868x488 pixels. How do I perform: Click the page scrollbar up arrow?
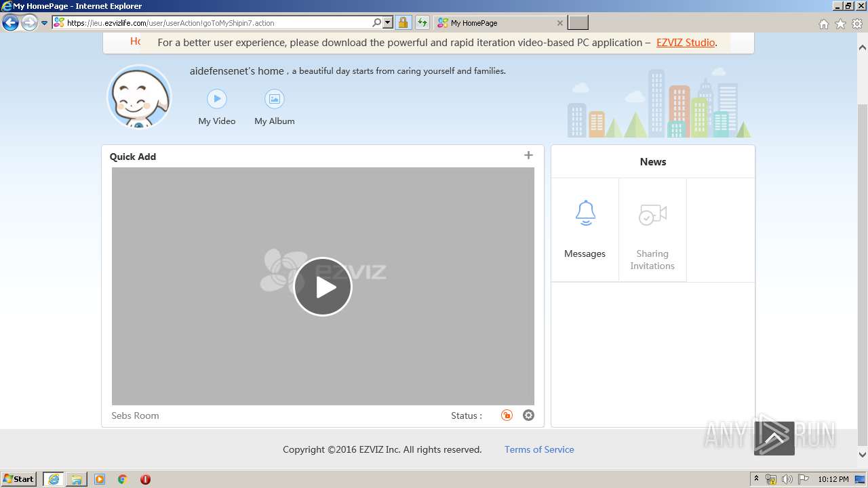point(863,48)
